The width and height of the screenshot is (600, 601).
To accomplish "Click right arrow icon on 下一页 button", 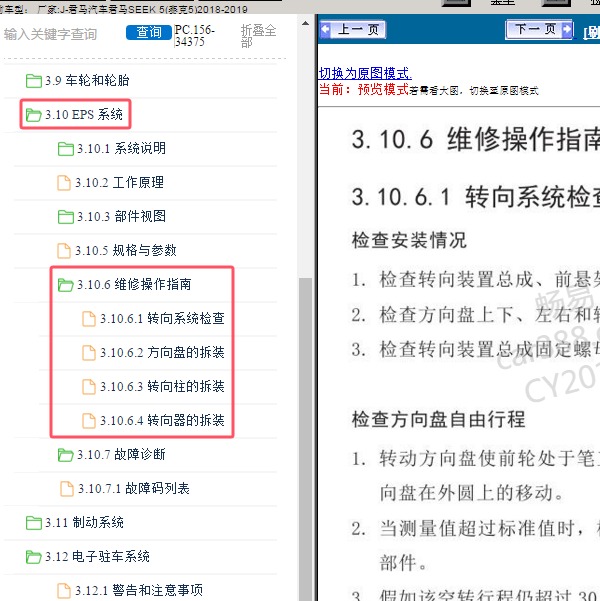I will tap(566, 29).
